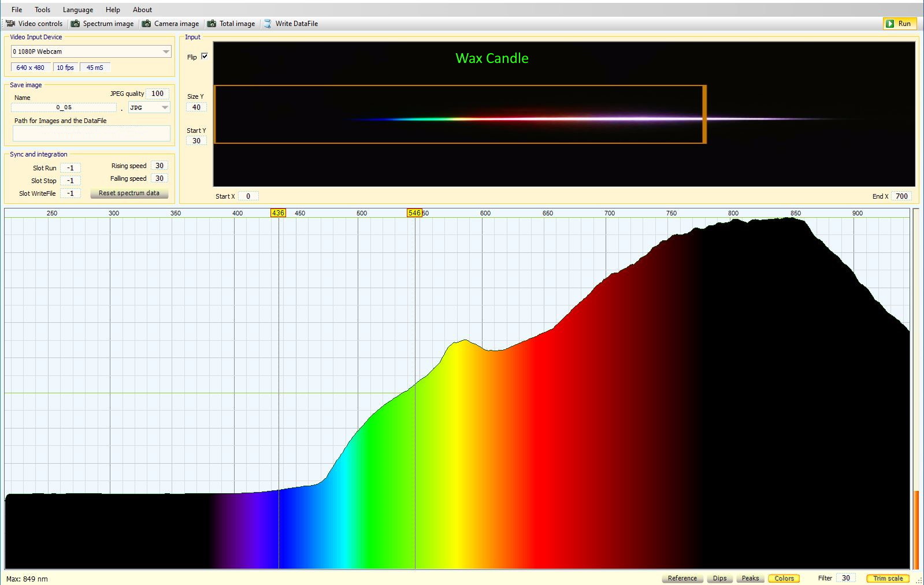Click the Slot Stop value
This screenshot has width=924, height=585.
[70, 181]
